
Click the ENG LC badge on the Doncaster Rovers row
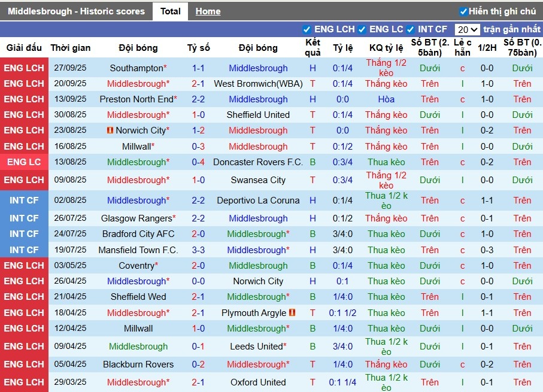click(x=25, y=162)
